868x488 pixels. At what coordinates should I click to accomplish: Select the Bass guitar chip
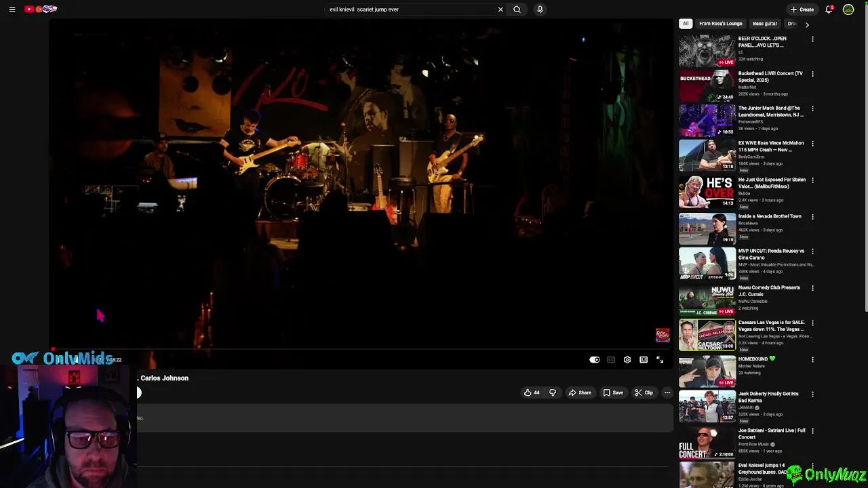click(x=765, y=24)
